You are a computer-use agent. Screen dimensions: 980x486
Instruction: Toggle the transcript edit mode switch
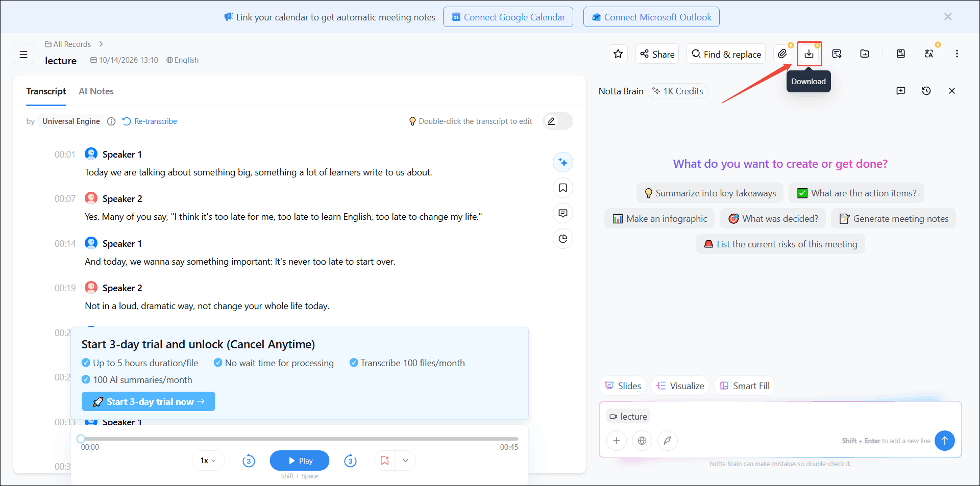click(x=557, y=121)
